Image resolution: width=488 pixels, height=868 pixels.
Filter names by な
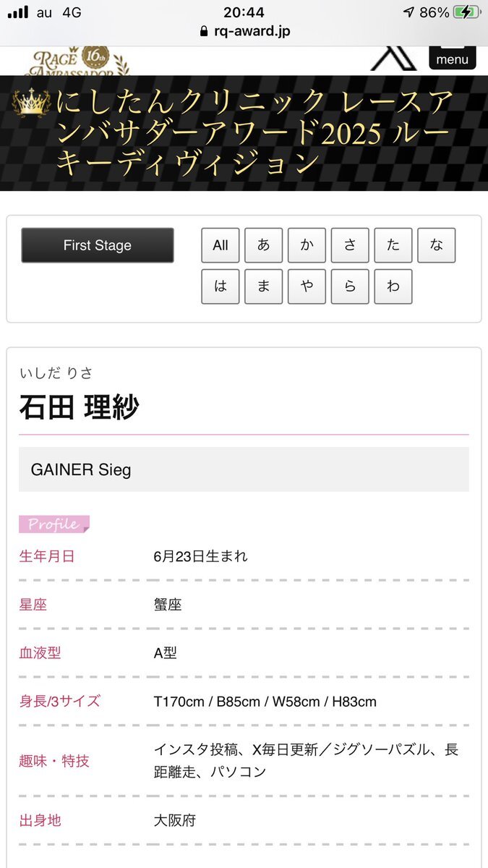tap(437, 245)
